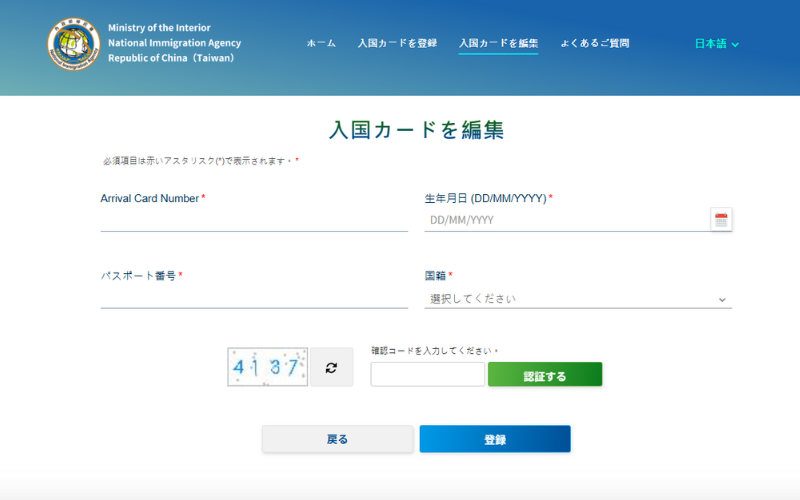
Task: Go to the ホーム page
Action: coord(321,44)
